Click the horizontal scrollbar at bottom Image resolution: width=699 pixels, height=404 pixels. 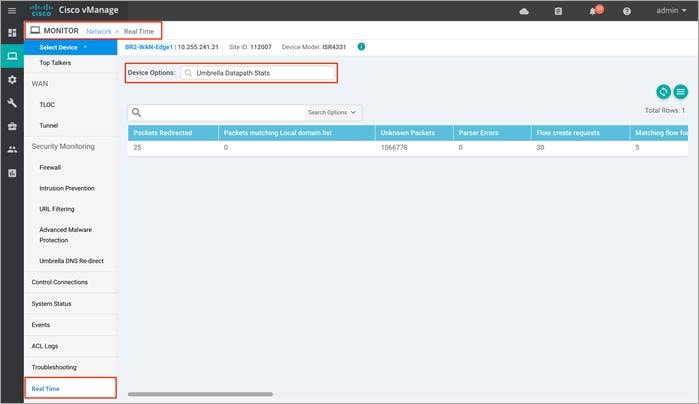(200, 394)
